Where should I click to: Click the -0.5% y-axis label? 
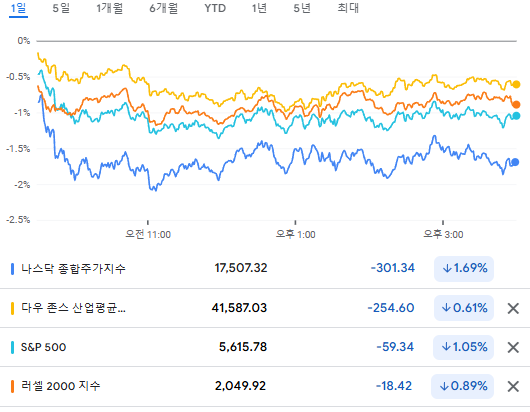pyautogui.click(x=18, y=77)
